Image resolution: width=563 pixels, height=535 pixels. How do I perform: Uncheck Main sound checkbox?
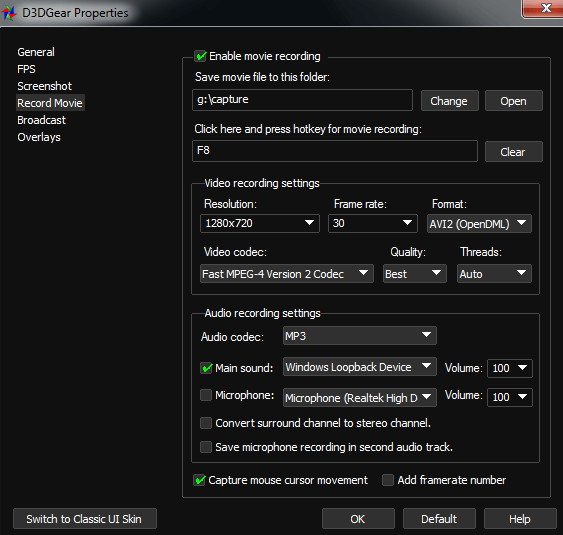[x=206, y=368]
